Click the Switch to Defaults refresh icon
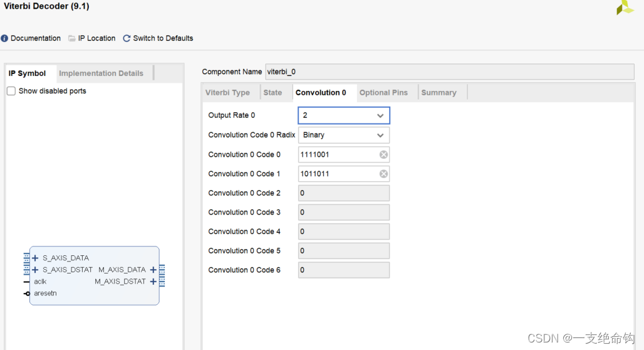This screenshot has height=350, width=644. (x=127, y=38)
